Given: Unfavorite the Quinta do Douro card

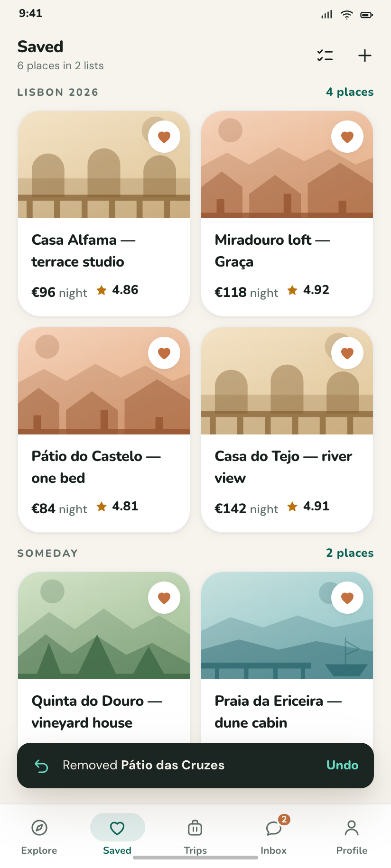Looking at the screenshot, I should tap(164, 598).
